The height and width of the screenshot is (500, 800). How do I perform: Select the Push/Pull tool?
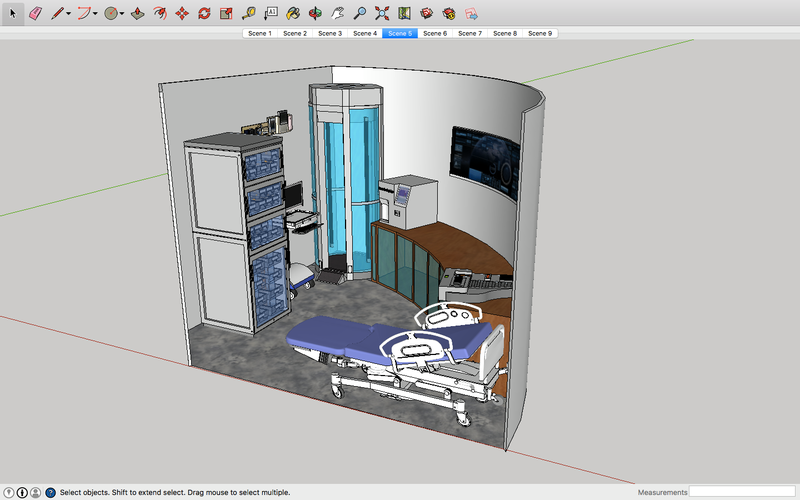[x=137, y=14]
